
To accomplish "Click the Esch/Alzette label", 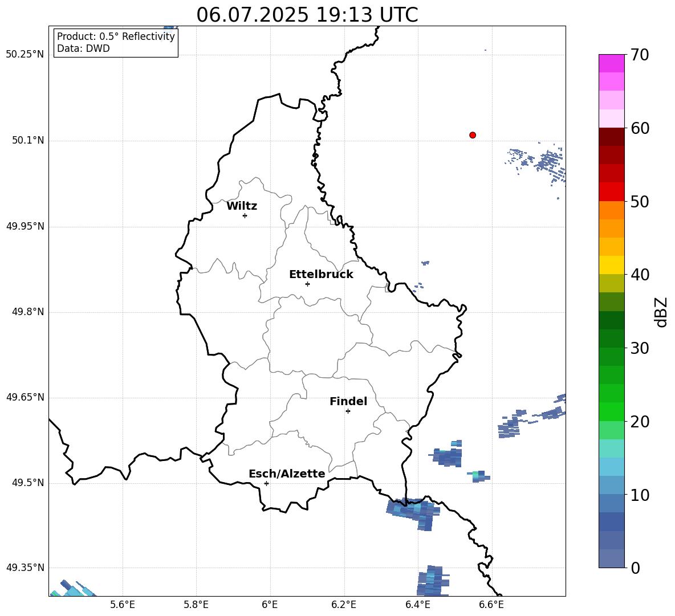I will point(287,474).
